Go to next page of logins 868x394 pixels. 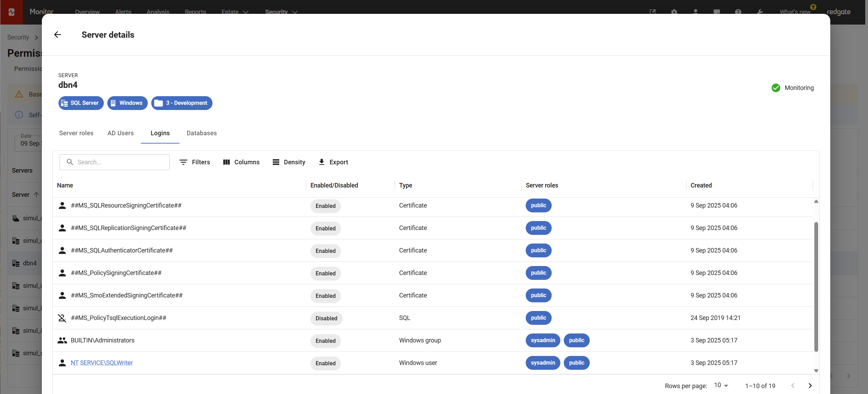coord(810,385)
